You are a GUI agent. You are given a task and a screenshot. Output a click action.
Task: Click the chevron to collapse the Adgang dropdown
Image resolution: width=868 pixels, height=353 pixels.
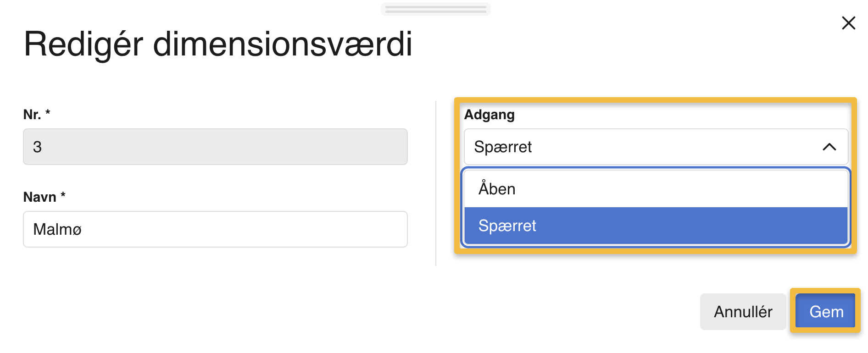point(829,147)
